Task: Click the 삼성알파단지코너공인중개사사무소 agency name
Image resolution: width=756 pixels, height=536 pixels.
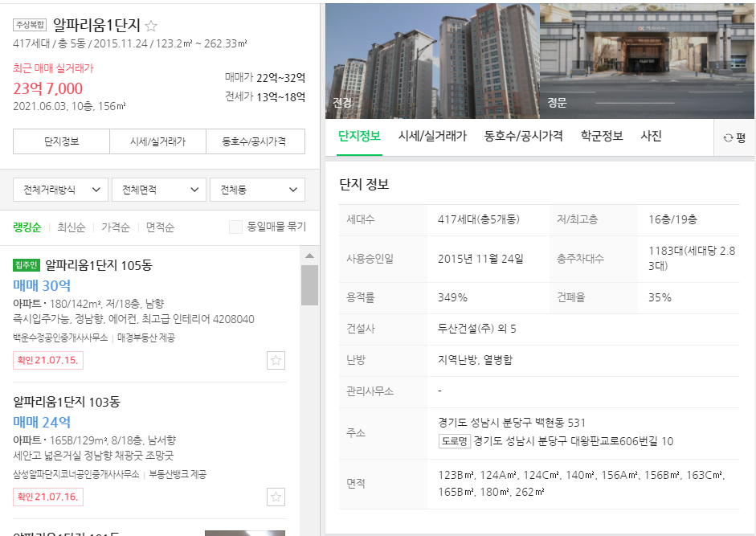Action: click(76, 474)
